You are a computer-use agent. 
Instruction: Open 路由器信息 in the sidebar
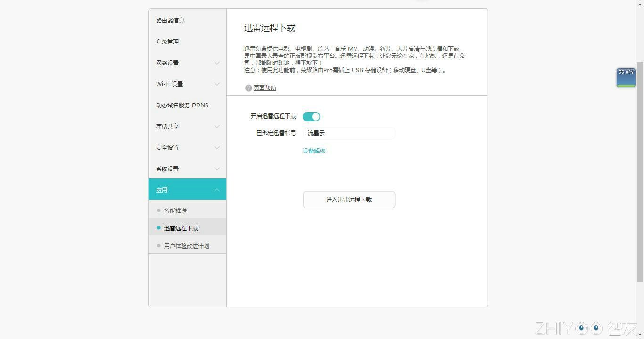click(170, 20)
